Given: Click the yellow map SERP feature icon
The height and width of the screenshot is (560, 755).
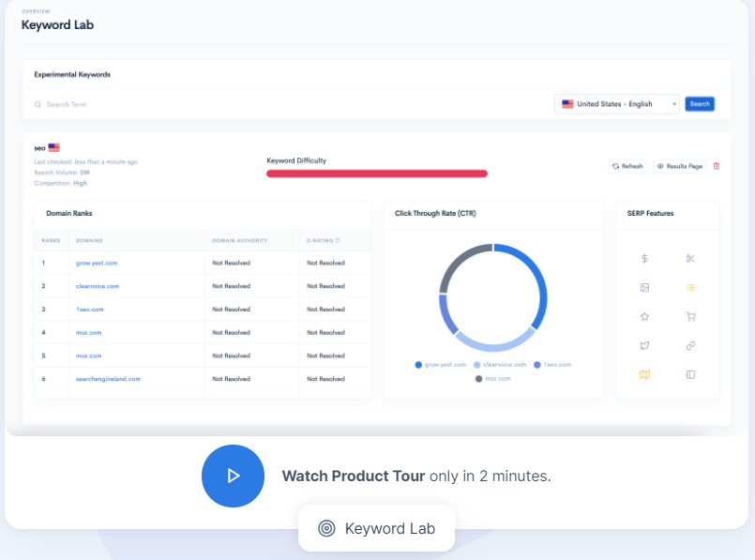Looking at the screenshot, I should (644, 374).
